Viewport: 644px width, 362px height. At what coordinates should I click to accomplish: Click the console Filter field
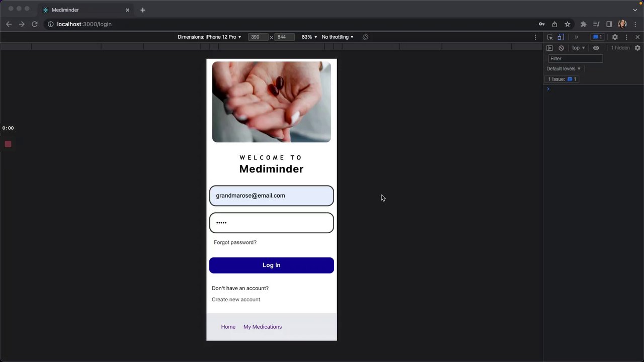point(575,59)
